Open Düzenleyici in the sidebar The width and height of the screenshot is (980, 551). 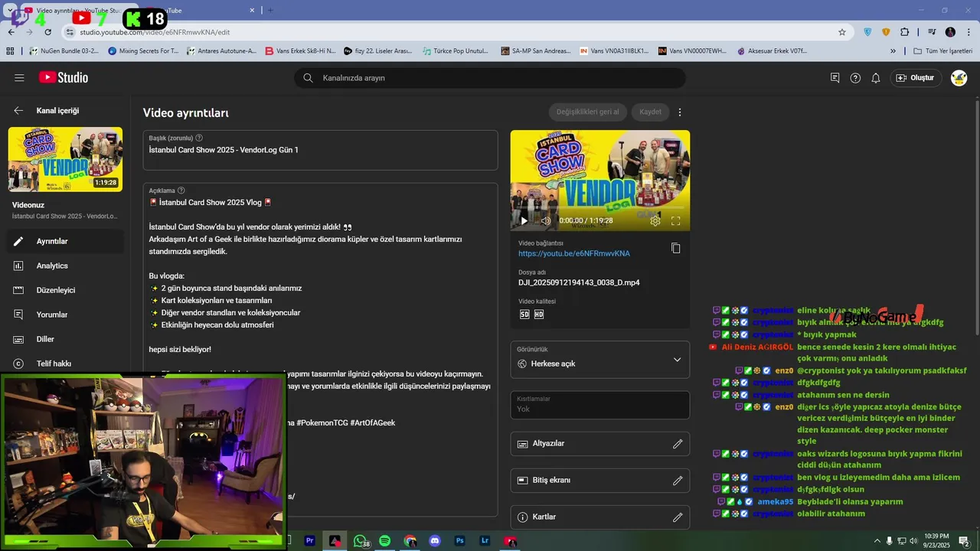pyautogui.click(x=65, y=290)
